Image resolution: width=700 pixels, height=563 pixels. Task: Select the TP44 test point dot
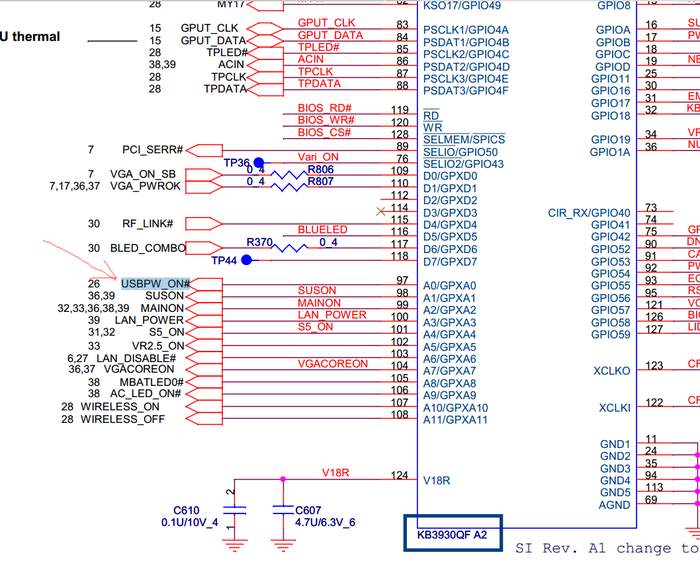(246, 259)
